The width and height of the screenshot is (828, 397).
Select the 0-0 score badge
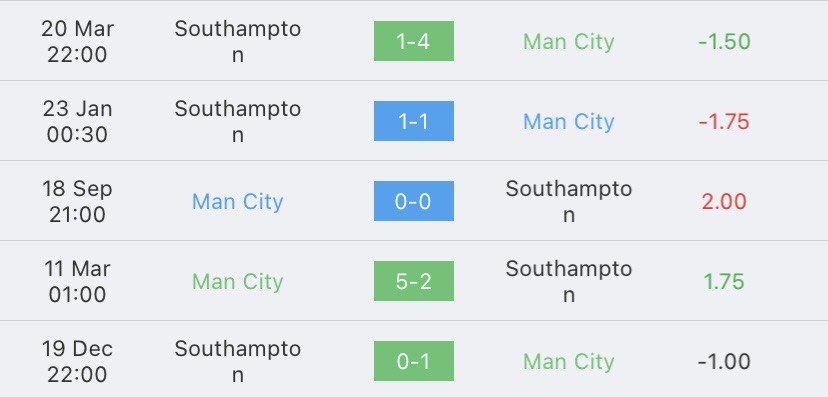coord(413,201)
